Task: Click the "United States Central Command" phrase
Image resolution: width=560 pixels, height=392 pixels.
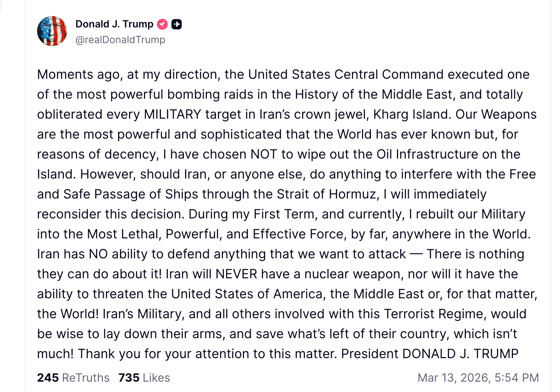Action: click(x=346, y=74)
